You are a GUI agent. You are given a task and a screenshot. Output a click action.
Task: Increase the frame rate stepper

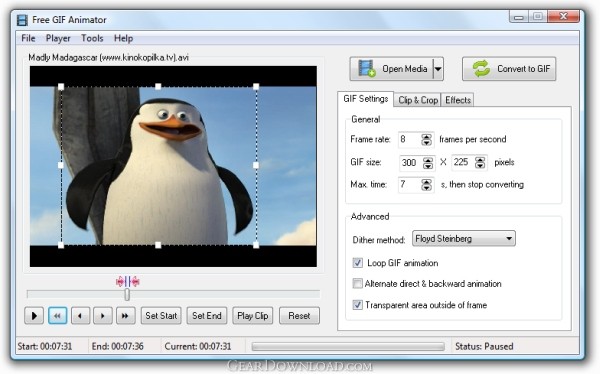tap(426, 136)
